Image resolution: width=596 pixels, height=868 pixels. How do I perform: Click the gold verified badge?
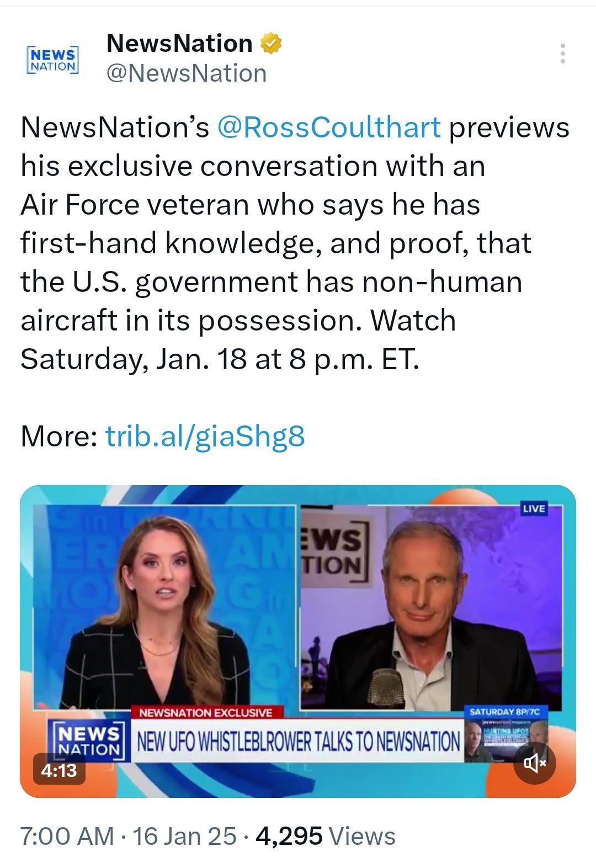coord(271,44)
